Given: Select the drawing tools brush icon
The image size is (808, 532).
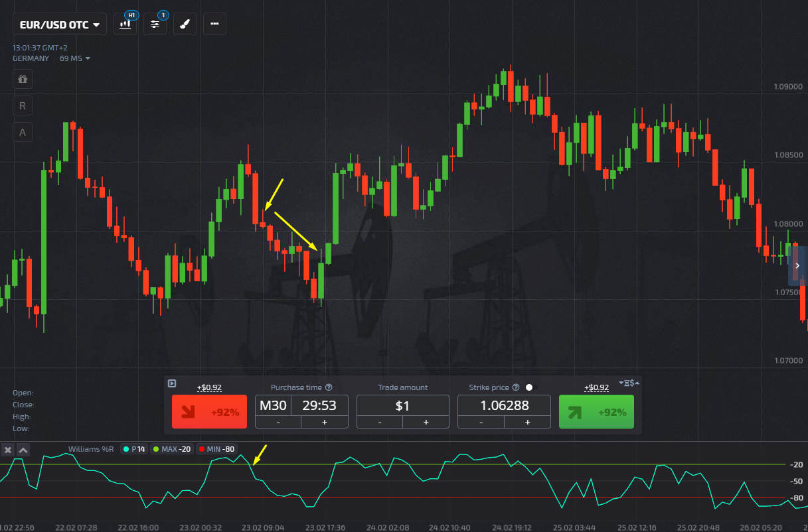Looking at the screenshot, I should [185, 24].
